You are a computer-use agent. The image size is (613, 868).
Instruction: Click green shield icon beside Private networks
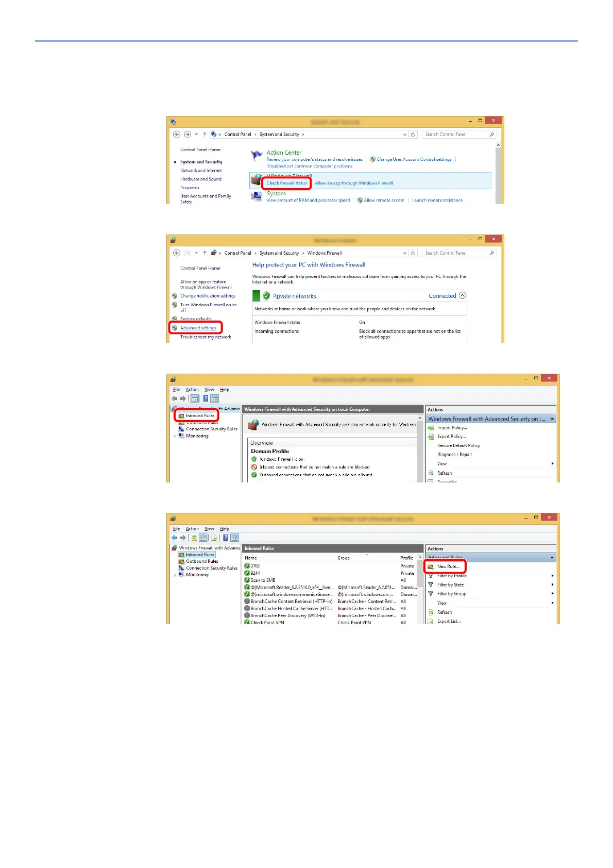(266, 296)
